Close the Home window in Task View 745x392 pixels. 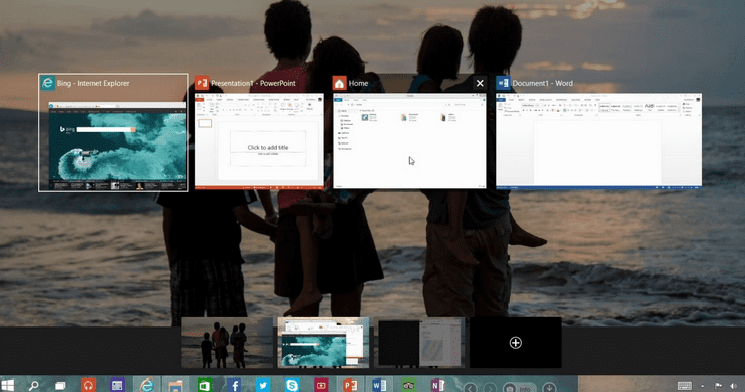click(480, 83)
